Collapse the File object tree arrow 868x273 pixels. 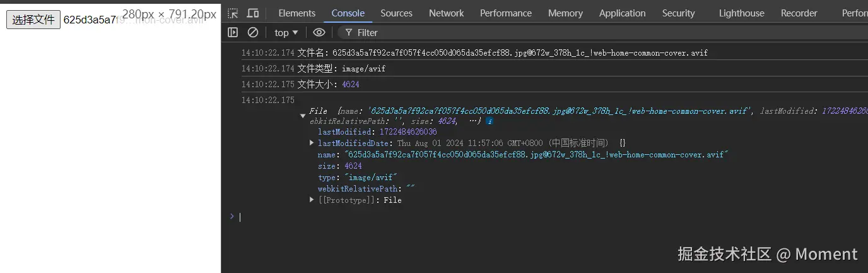pos(303,116)
